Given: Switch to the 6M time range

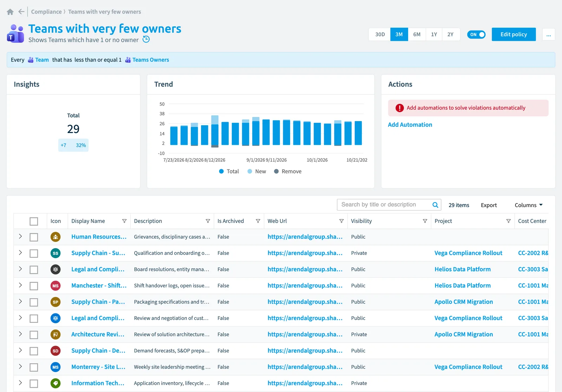Looking at the screenshot, I should click(417, 34).
